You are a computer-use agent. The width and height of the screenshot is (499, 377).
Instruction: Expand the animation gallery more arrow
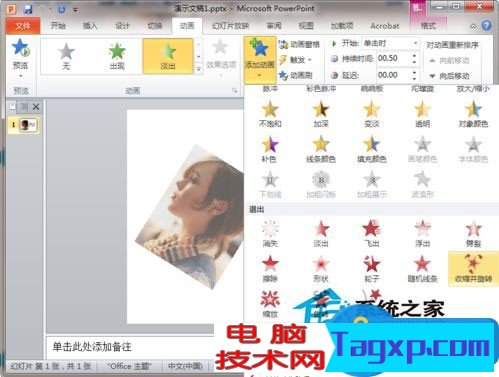198,69
